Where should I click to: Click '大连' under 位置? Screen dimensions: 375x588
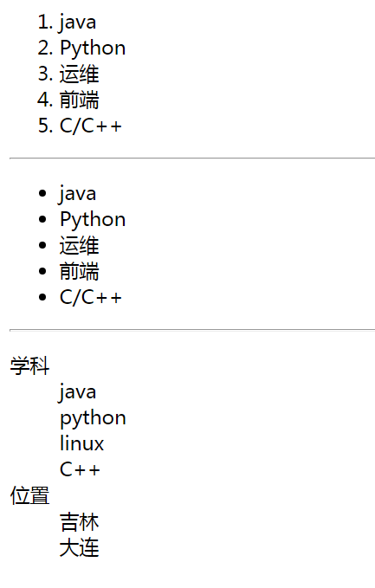79,548
